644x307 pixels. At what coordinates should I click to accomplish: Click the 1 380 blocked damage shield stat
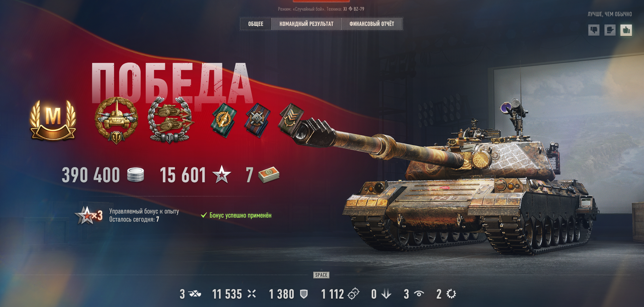[288, 294]
